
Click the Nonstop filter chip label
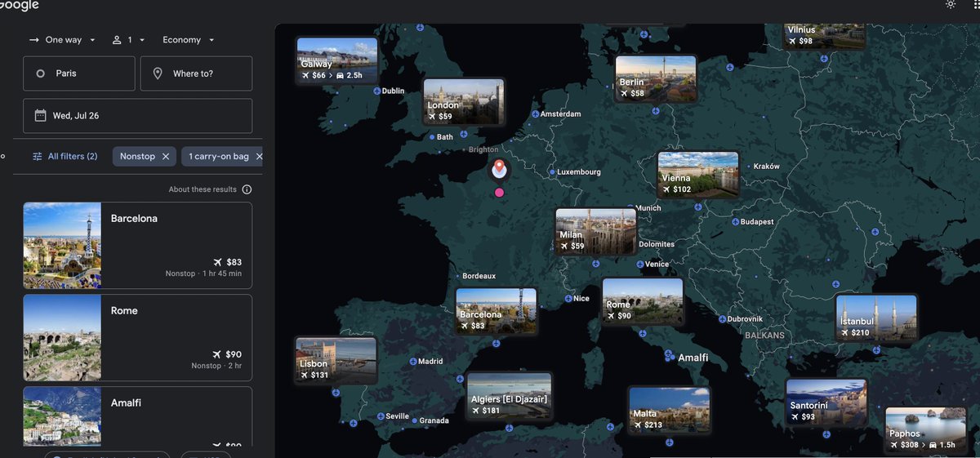coord(137,156)
